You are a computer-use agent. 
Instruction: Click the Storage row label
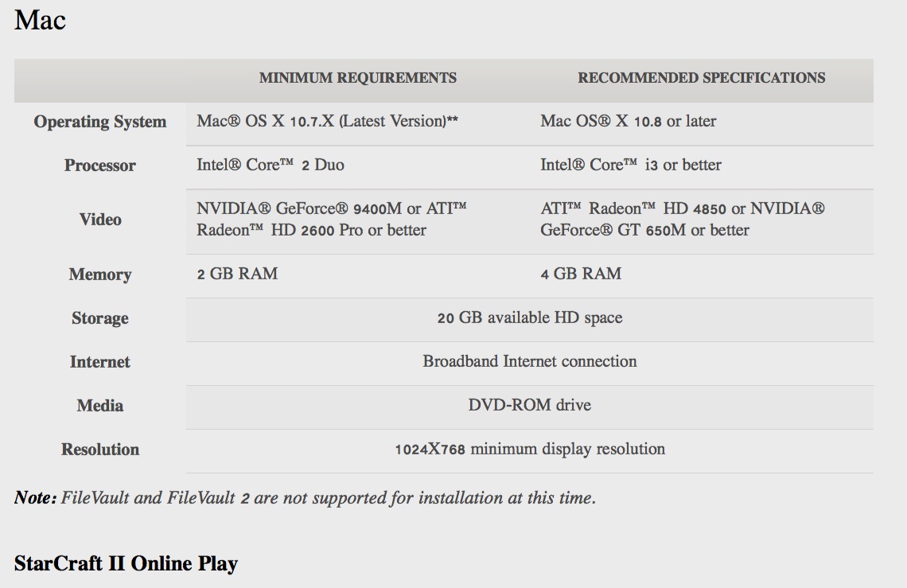pyautogui.click(x=100, y=318)
